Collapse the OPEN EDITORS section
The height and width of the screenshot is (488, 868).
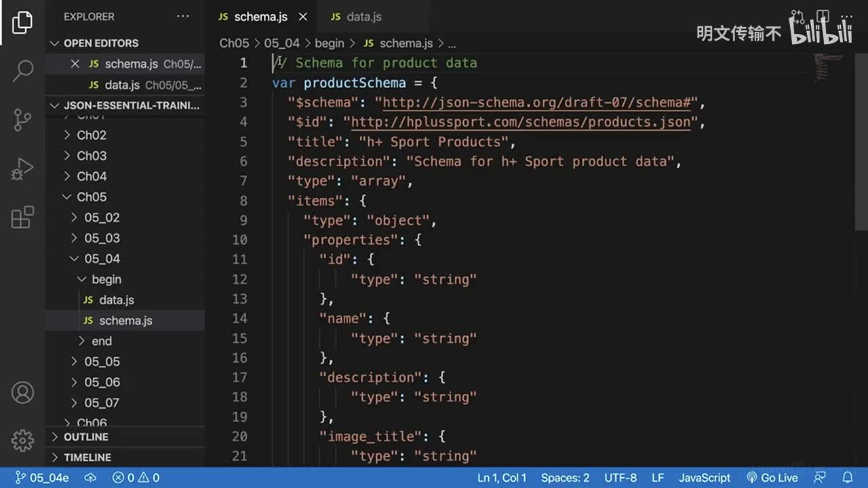(x=125, y=43)
